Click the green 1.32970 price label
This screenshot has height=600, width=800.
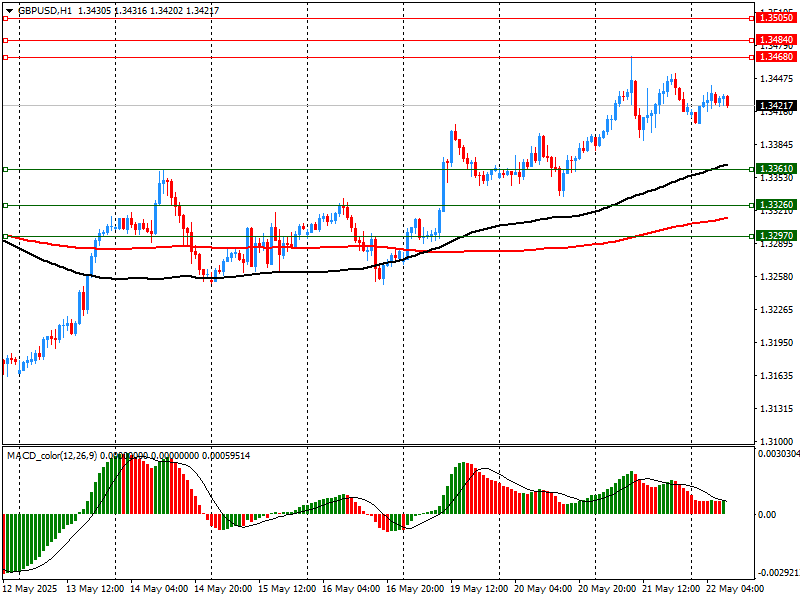click(x=776, y=235)
